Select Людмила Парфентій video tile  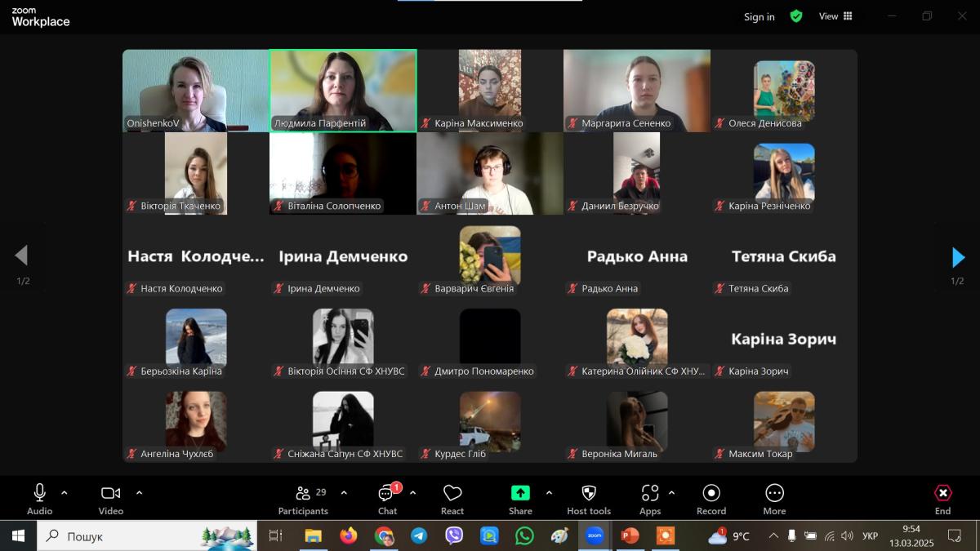click(343, 90)
